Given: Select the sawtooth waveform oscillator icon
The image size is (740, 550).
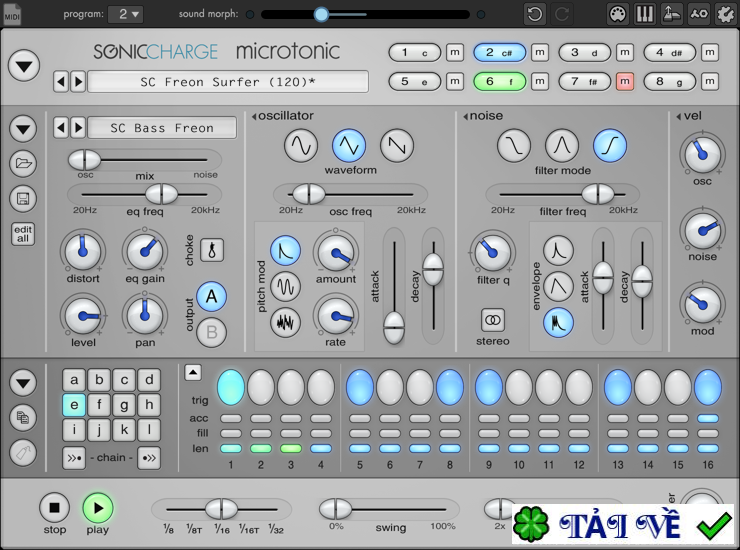Looking at the screenshot, I should (x=397, y=146).
